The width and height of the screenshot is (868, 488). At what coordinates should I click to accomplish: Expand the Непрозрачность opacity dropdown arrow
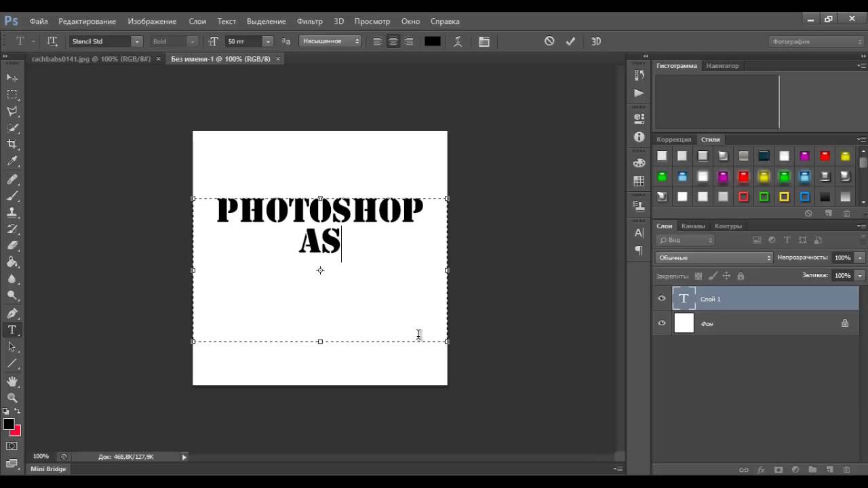[x=860, y=258]
